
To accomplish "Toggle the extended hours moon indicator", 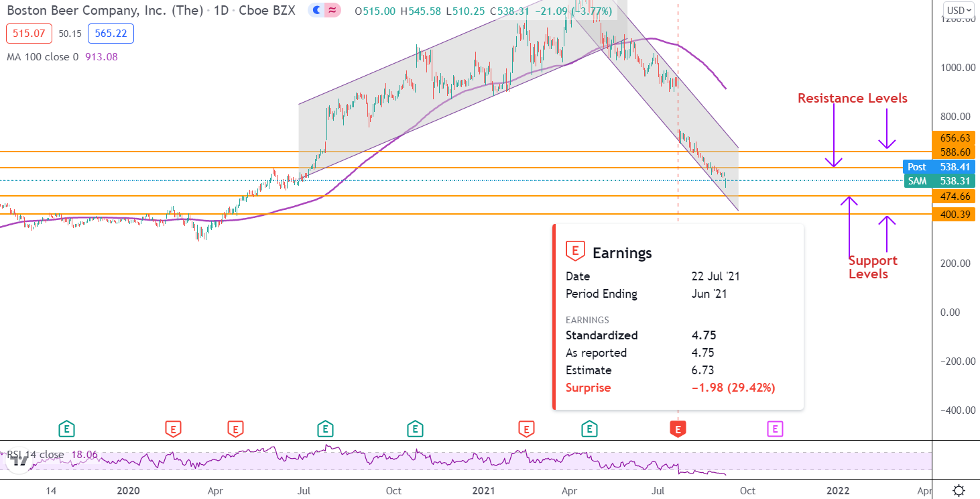I will pos(315,11).
